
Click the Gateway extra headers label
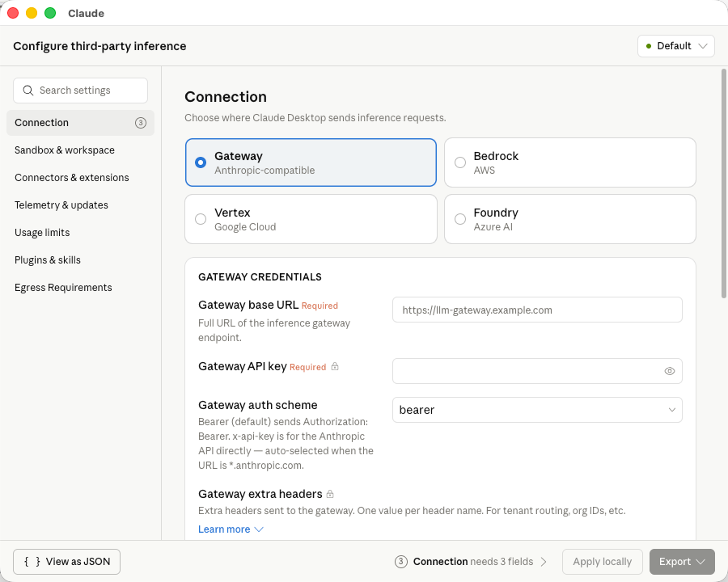[x=260, y=494]
